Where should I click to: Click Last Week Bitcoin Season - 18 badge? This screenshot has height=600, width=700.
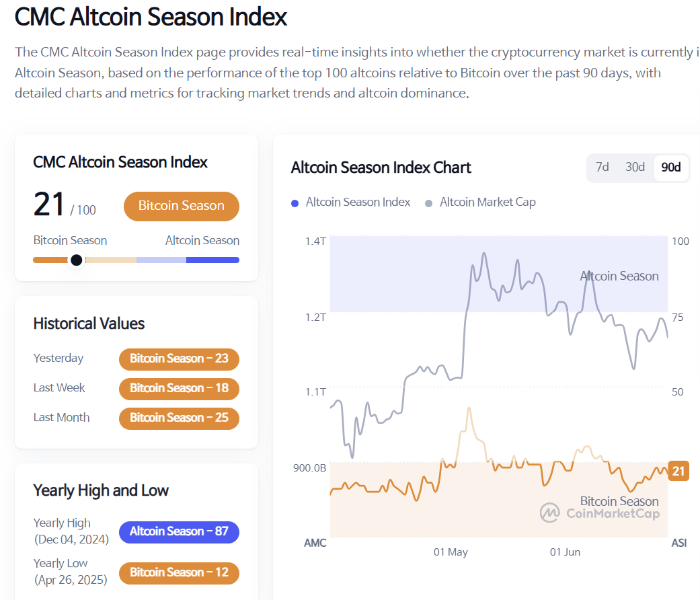coord(179,388)
